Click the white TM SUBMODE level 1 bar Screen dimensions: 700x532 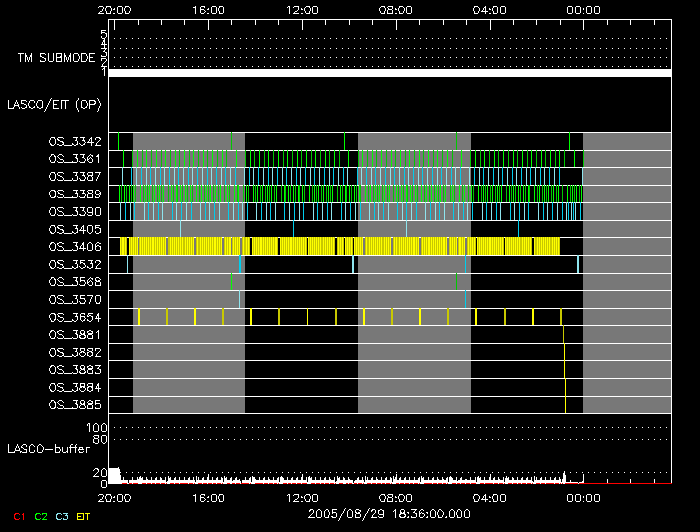point(390,73)
